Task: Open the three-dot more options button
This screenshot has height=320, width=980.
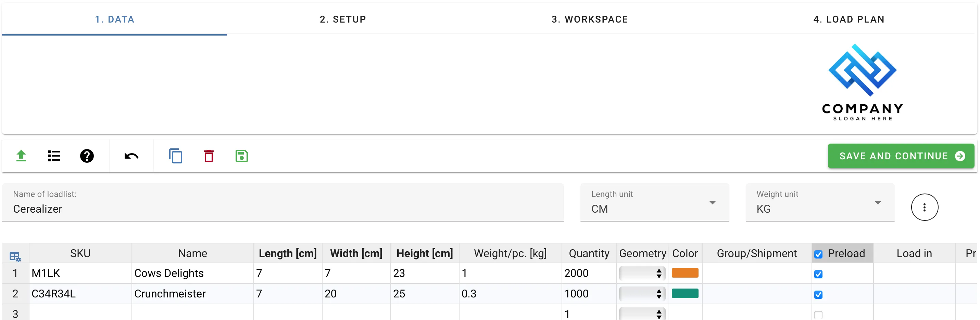Action: (x=924, y=207)
